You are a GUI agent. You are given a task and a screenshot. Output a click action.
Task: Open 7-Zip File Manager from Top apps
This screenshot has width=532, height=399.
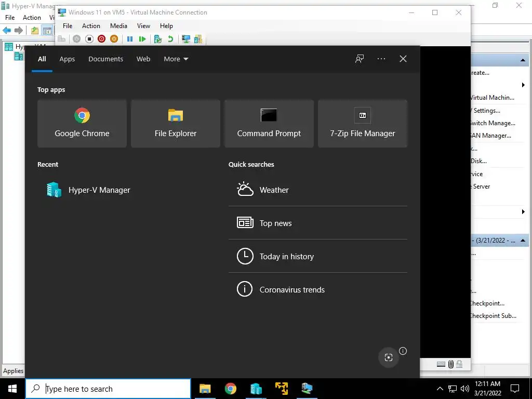362,124
